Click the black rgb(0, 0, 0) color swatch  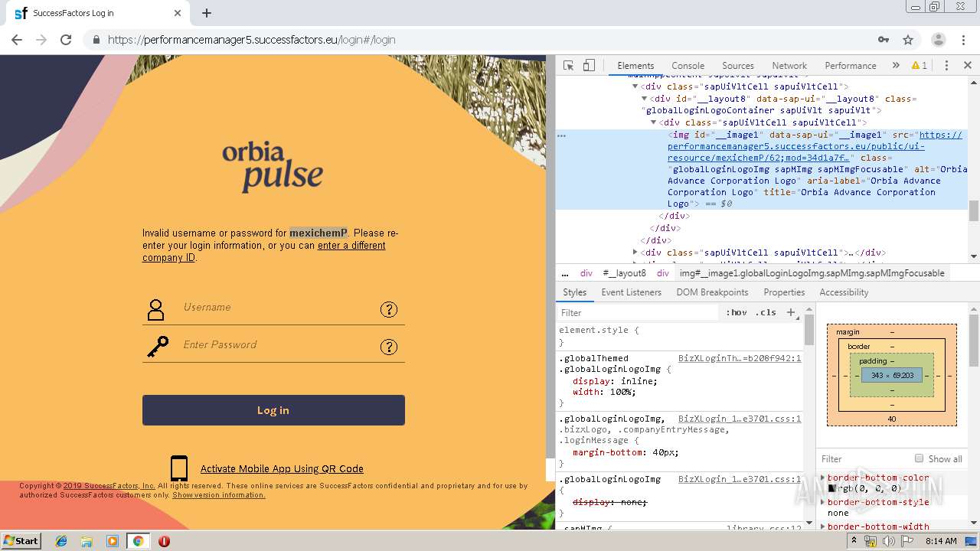point(832,488)
